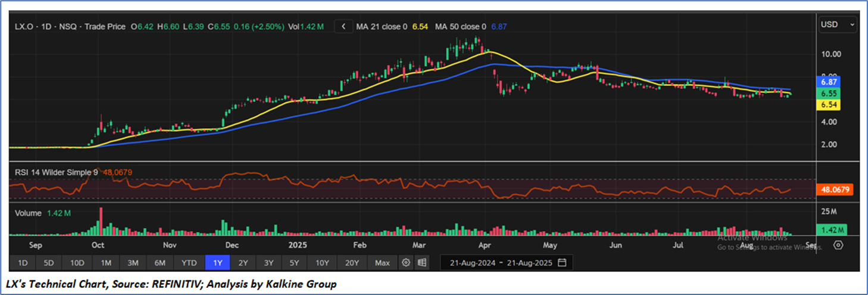
Task: Switch to the 6M time range
Action: (160, 263)
